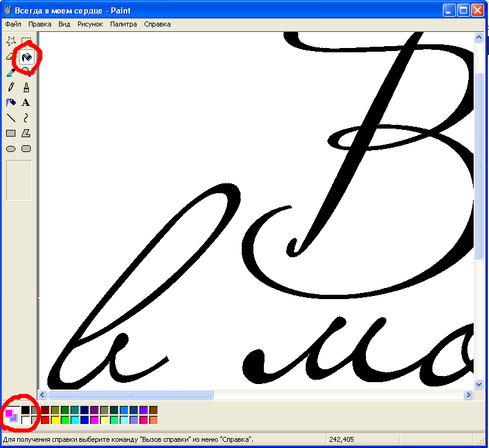Viewport: 489px width, 448px height.
Task: Click the foreground/background color indicator box
Action: point(11,415)
